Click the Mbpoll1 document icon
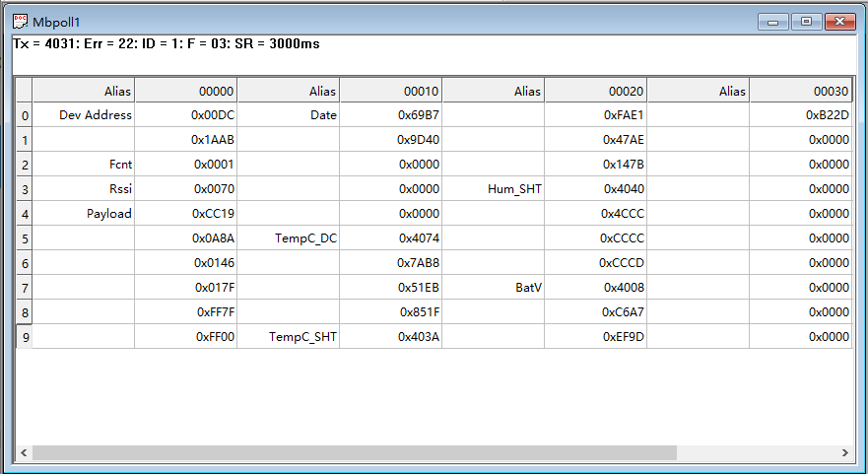This screenshot has height=474, width=868. click(20, 22)
